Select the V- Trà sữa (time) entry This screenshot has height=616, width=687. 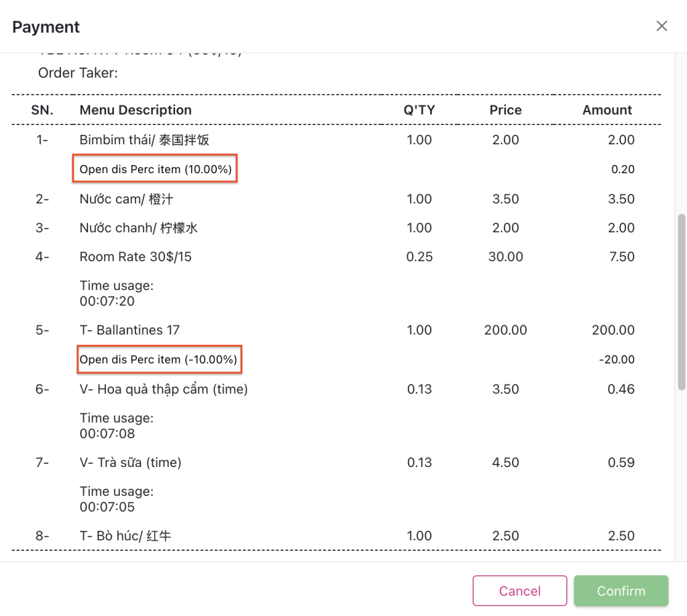[x=130, y=462]
